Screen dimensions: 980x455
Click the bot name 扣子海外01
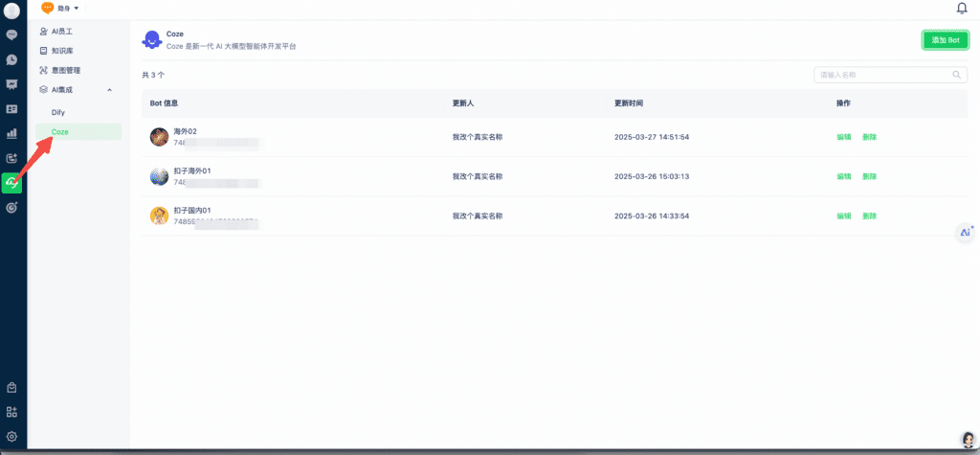coord(192,171)
